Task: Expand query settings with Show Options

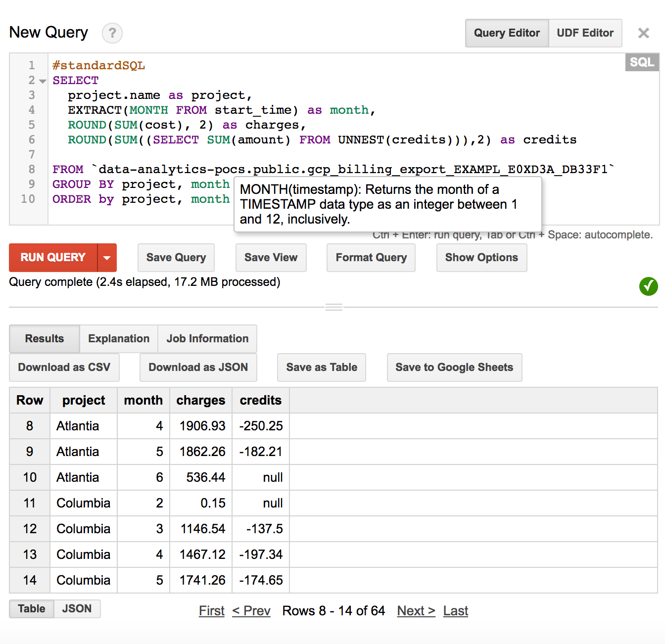Action: point(481,258)
